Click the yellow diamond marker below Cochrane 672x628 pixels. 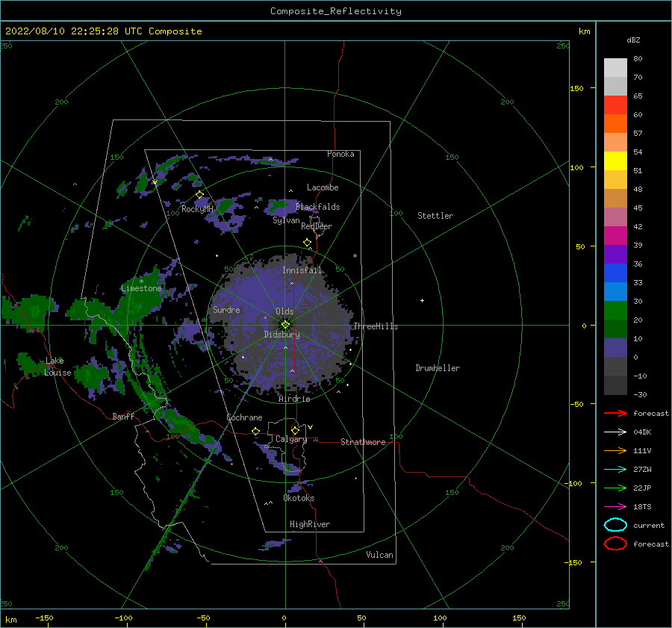coord(256,432)
